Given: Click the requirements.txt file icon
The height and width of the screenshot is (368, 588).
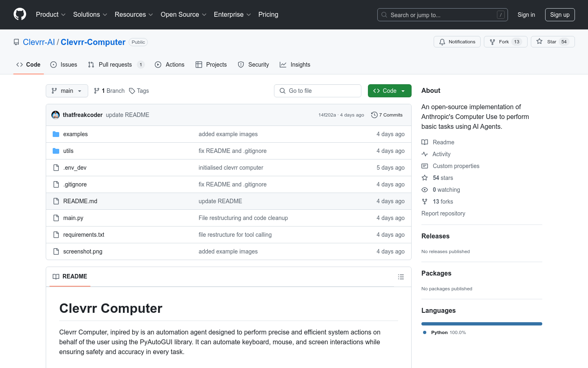Looking at the screenshot, I should click(56, 235).
